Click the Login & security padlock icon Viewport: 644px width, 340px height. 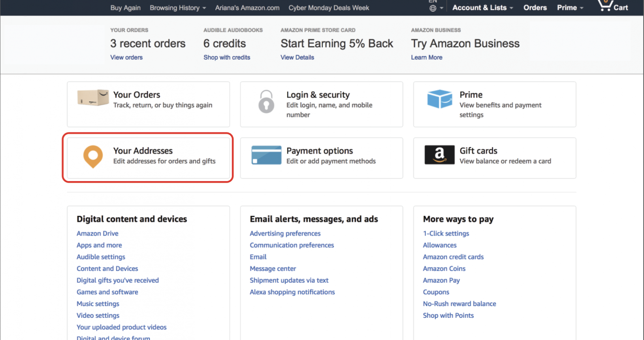click(266, 102)
